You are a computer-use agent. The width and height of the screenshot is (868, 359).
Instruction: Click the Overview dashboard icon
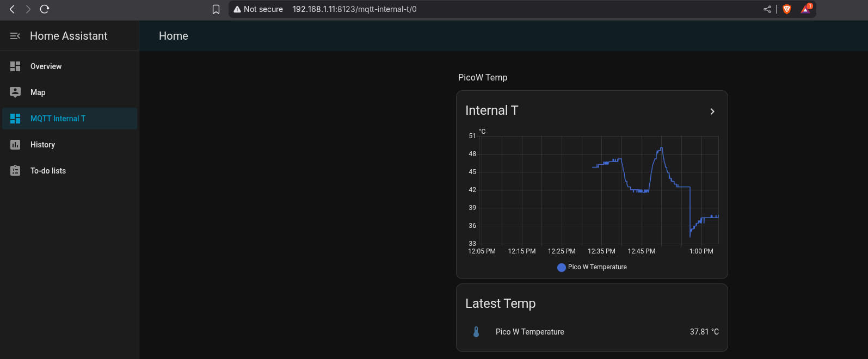coord(15,66)
